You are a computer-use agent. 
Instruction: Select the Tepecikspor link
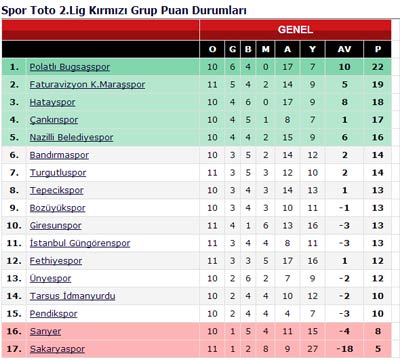coord(56,190)
